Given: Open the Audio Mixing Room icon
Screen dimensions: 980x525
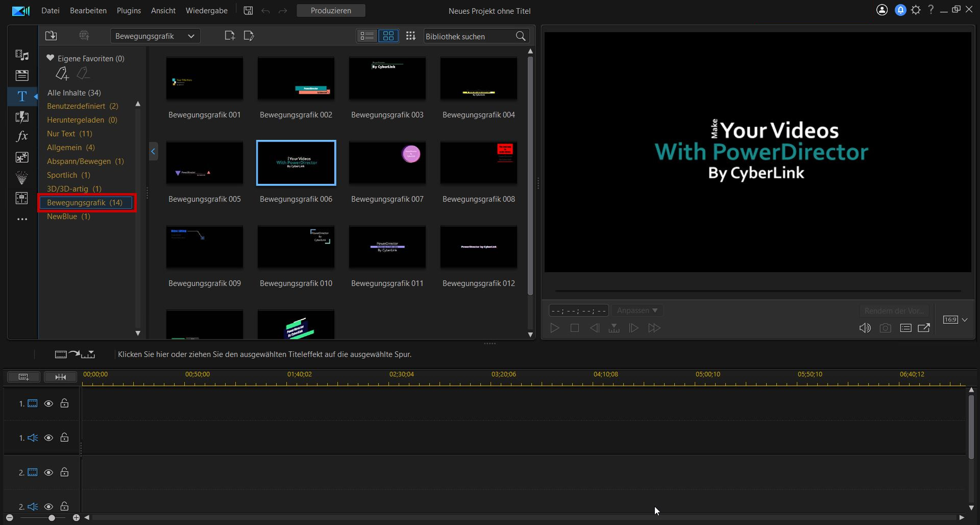Looking at the screenshot, I should pyautogui.click(x=22, y=198).
